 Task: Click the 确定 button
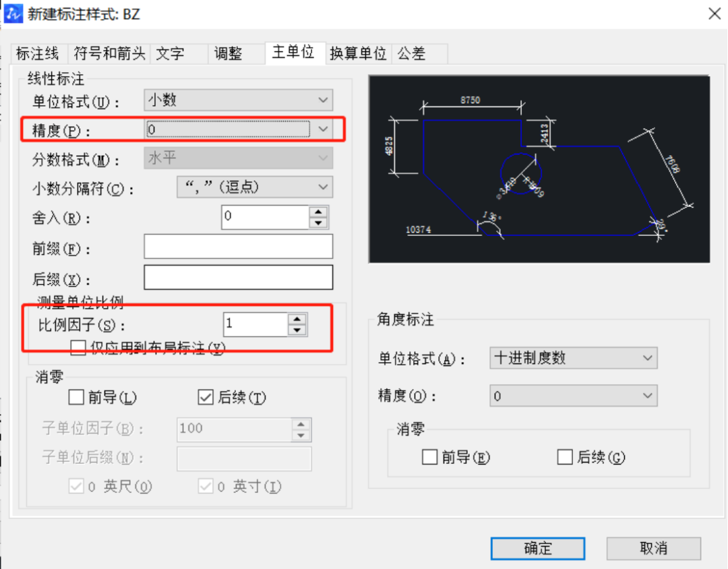[x=537, y=548]
